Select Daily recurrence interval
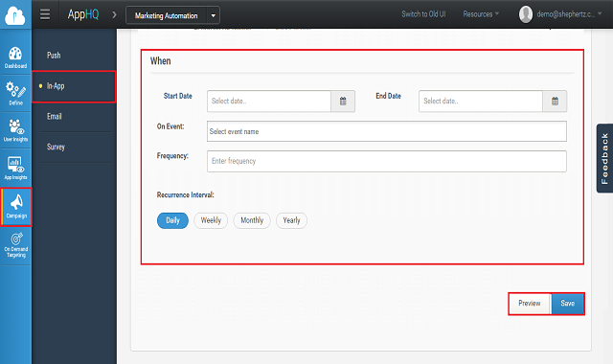The height and width of the screenshot is (364, 613). point(172,220)
